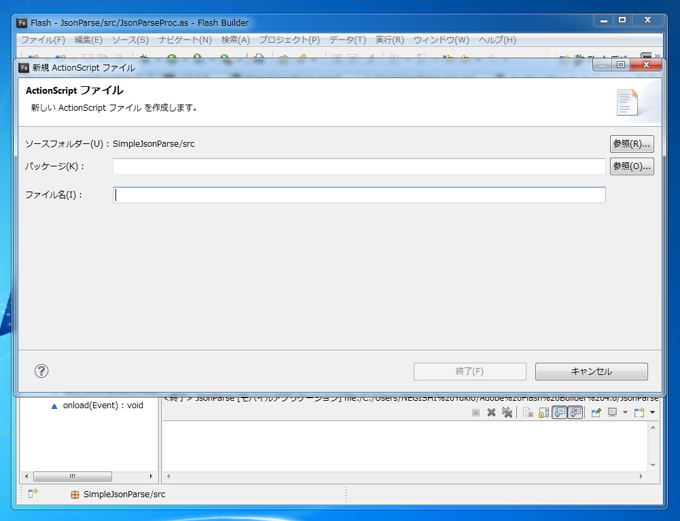Screen dimensions: 680x521
Task: Toggle Show Console on standard error change
Action: click(x=575, y=413)
